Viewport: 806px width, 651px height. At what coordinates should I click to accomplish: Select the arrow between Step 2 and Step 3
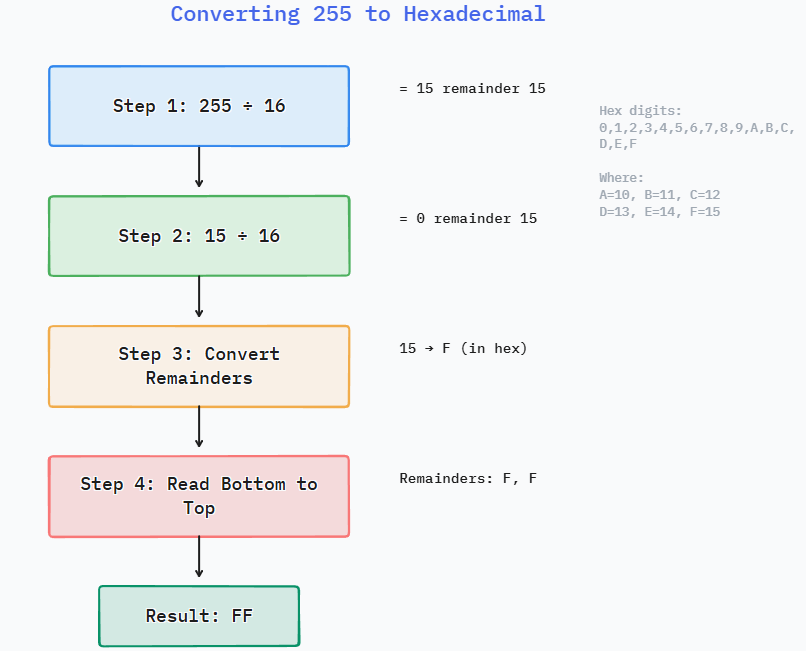pyautogui.click(x=199, y=297)
